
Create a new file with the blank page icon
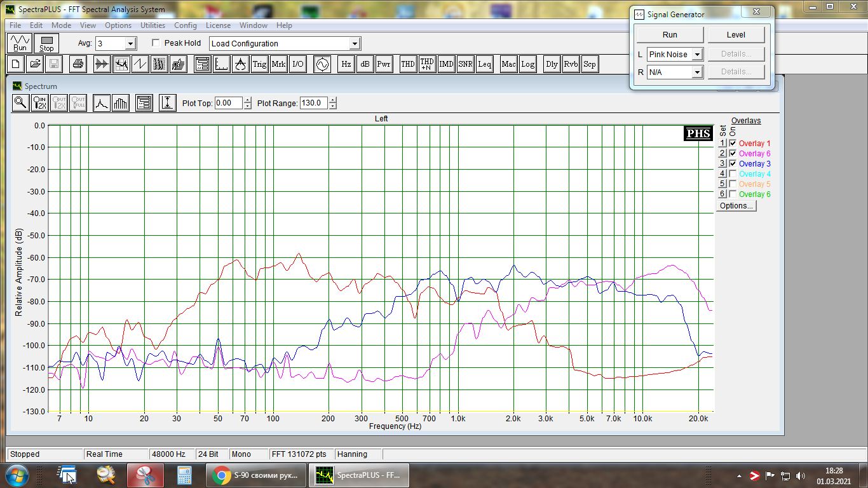tap(15, 64)
